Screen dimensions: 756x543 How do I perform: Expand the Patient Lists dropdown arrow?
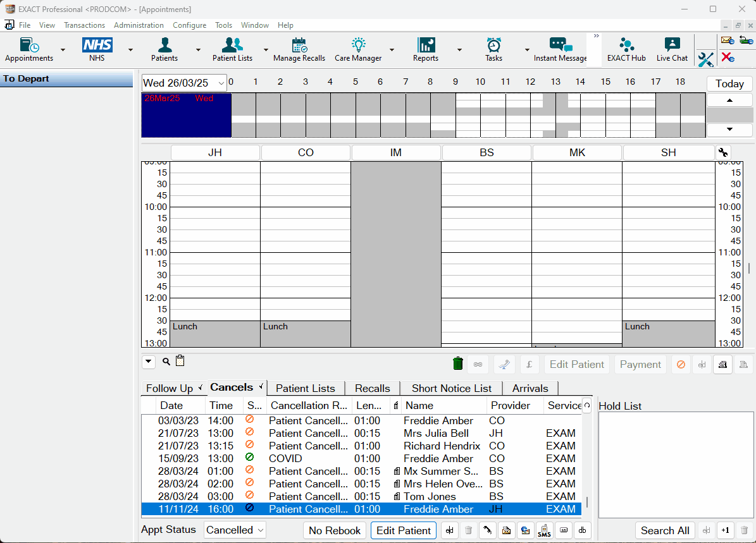click(266, 50)
